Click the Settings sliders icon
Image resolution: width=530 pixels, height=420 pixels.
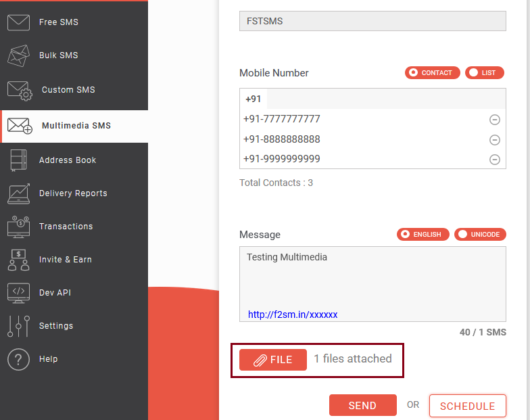(18, 326)
